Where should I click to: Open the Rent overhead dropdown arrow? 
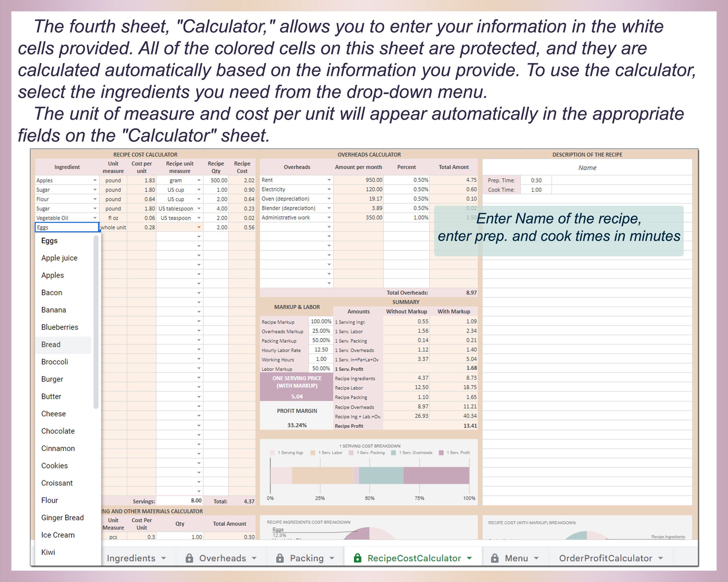[x=329, y=180]
